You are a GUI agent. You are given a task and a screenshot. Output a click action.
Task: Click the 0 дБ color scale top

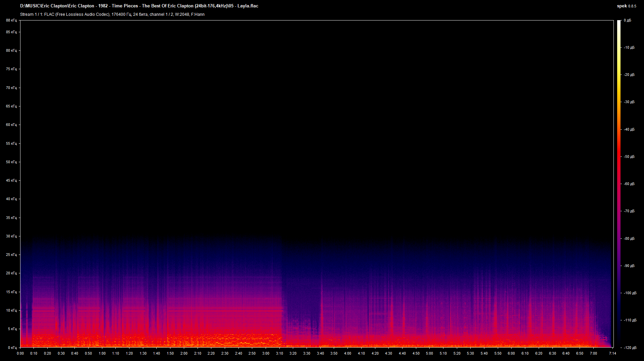[x=628, y=20]
